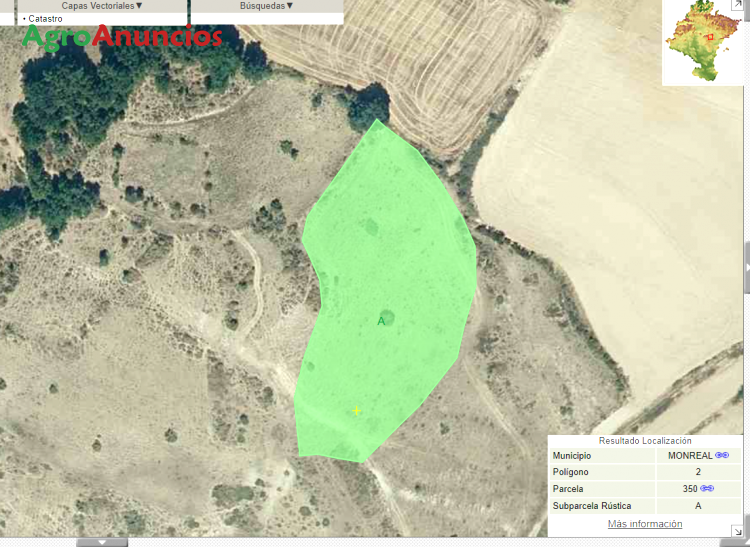This screenshot has height=547, width=750.
Task: Select the Parcela value 350
Action: [690, 489]
